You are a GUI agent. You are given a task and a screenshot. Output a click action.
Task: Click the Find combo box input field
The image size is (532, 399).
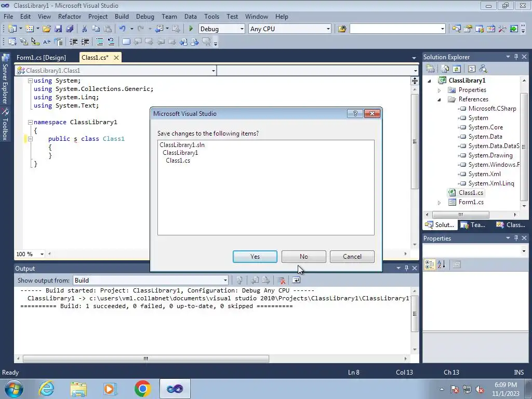395,29
